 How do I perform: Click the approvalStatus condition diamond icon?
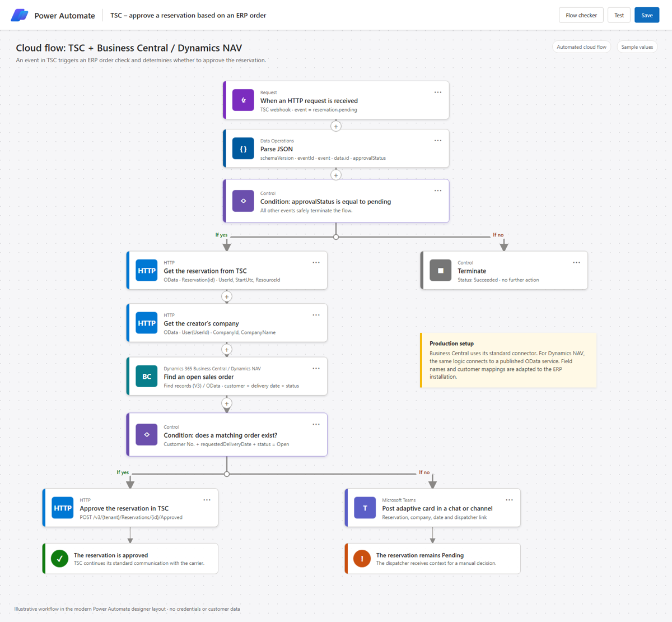(243, 201)
